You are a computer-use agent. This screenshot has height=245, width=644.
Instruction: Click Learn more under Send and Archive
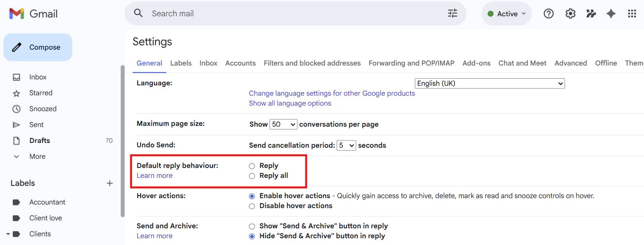coord(154,236)
